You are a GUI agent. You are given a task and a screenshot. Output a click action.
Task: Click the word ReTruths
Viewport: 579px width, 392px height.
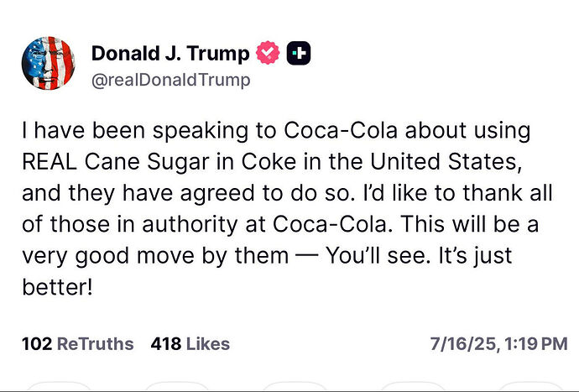click(x=96, y=343)
